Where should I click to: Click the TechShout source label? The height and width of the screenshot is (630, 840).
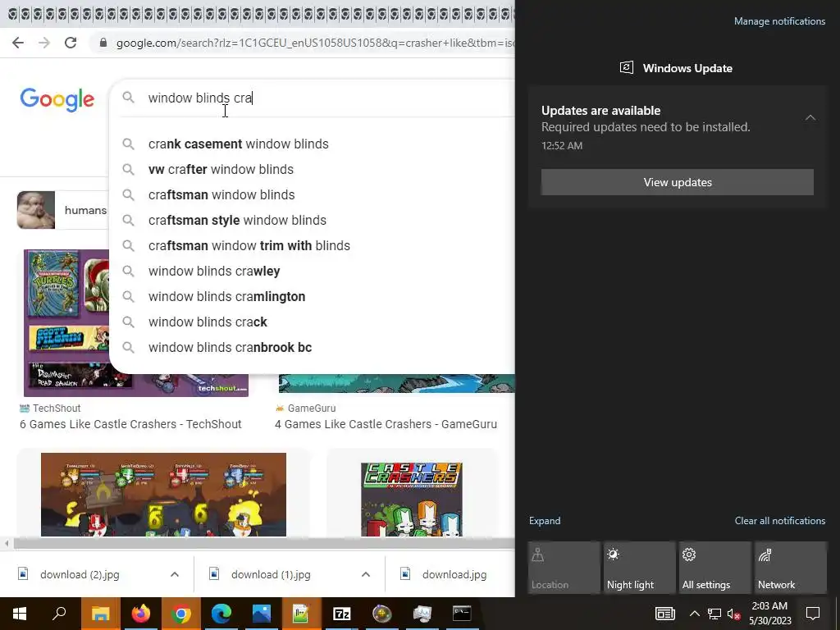click(57, 409)
